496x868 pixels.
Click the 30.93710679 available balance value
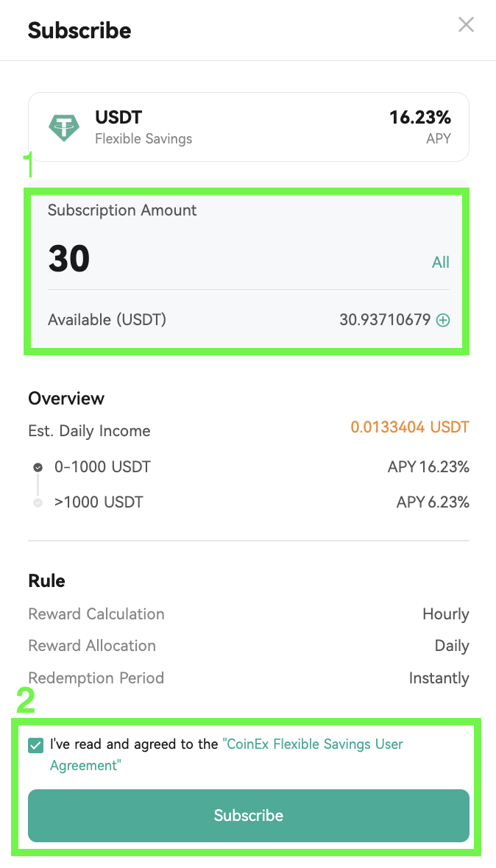pos(385,320)
